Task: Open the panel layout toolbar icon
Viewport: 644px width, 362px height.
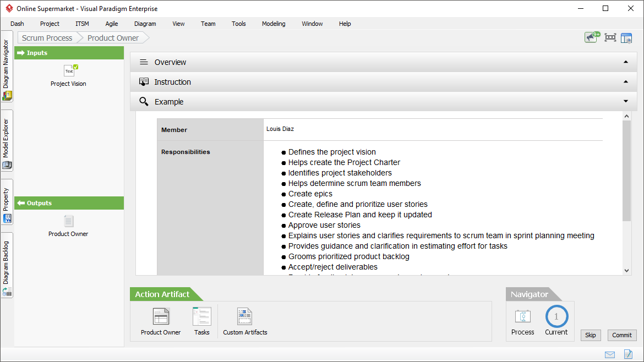Action: 626,38
